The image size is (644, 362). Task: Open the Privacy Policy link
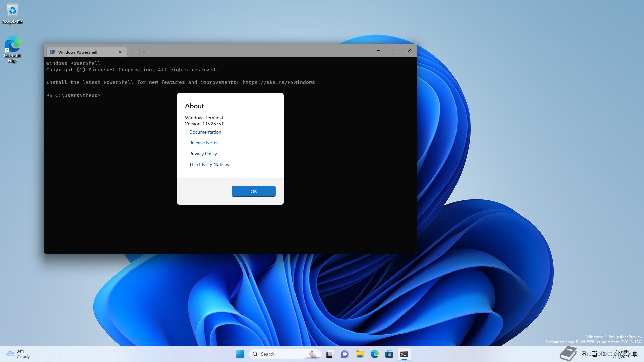[x=203, y=154]
